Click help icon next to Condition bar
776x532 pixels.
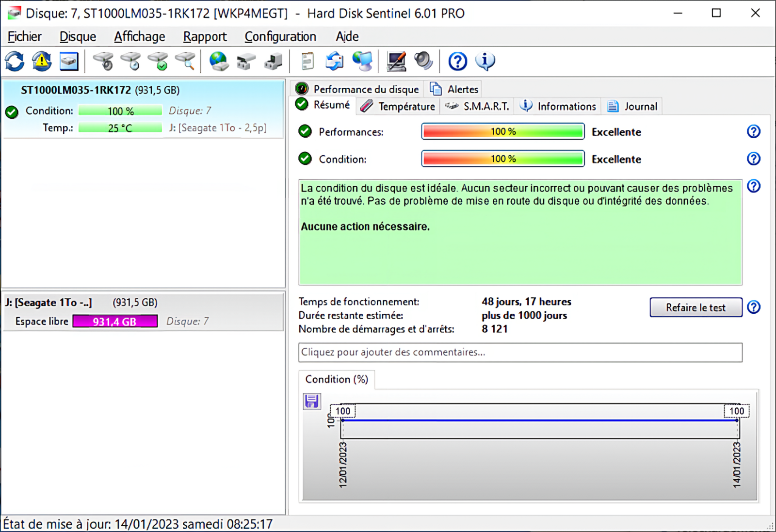pos(753,159)
